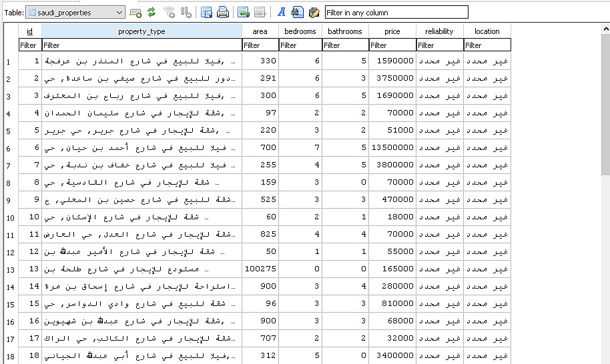Select the price cell 13500000
610x364 pixels.
click(x=392, y=147)
